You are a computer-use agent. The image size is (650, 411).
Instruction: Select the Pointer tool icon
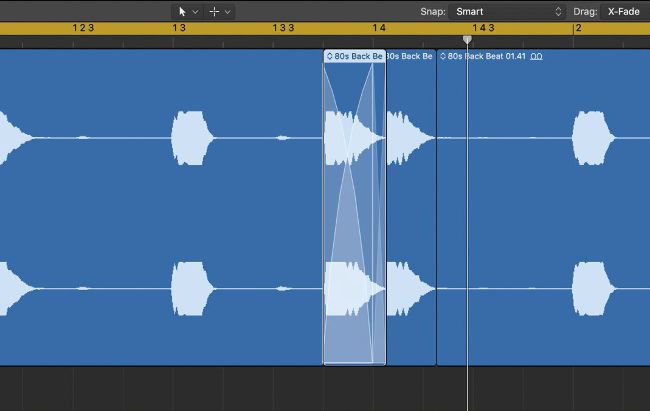point(182,12)
